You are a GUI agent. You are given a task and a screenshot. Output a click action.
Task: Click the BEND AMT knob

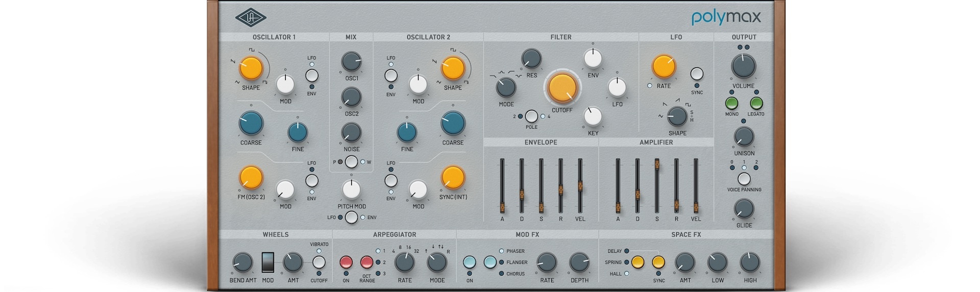click(242, 263)
